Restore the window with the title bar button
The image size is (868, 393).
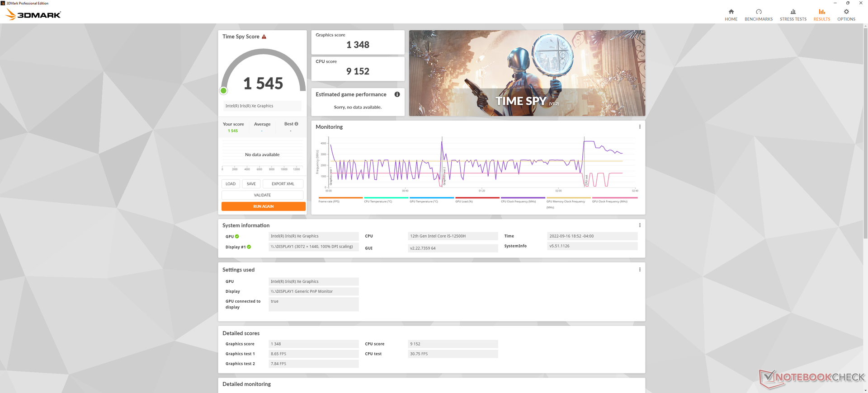point(848,3)
